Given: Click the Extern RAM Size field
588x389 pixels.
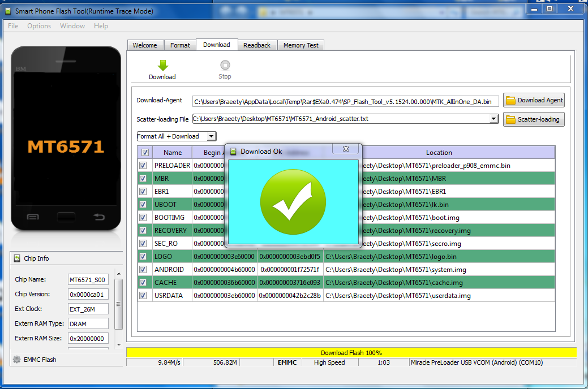Looking at the screenshot, I should [88, 339].
